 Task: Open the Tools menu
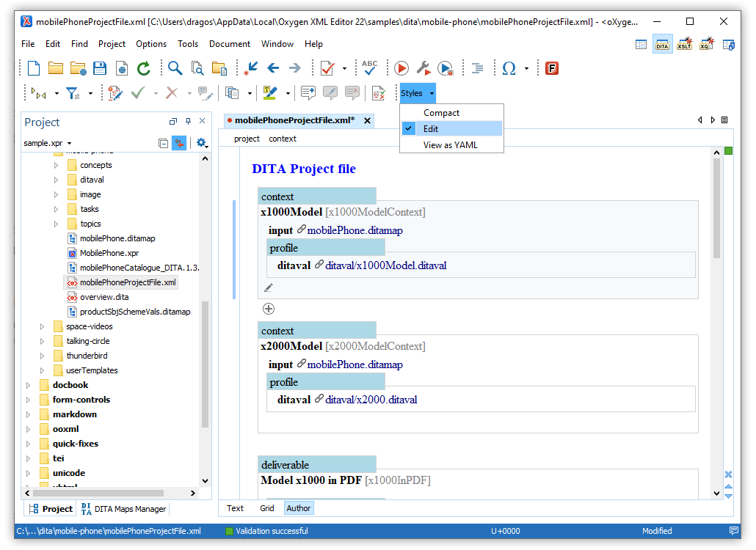188,44
